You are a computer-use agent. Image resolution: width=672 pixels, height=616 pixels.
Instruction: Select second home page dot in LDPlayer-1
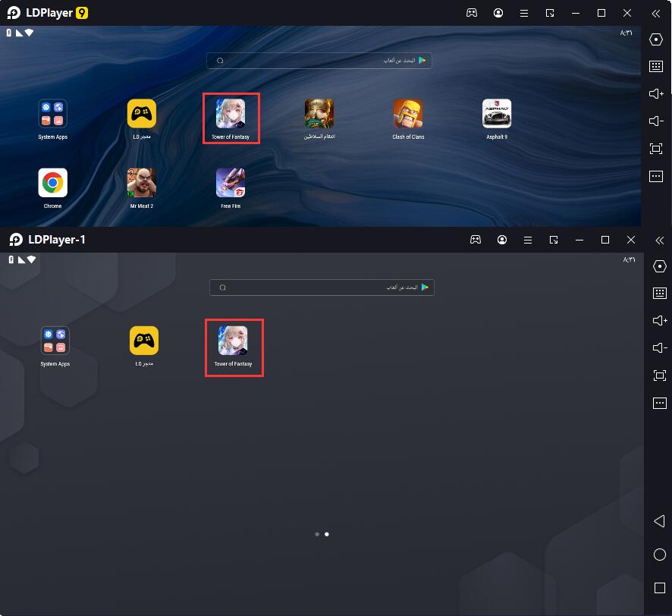(327, 534)
